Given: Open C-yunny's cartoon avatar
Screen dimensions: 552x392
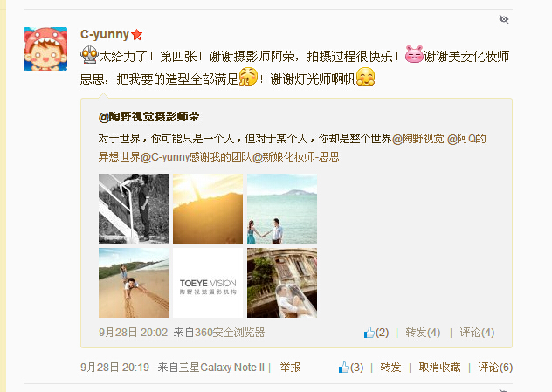Looking at the screenshot, I should [45, 49].
